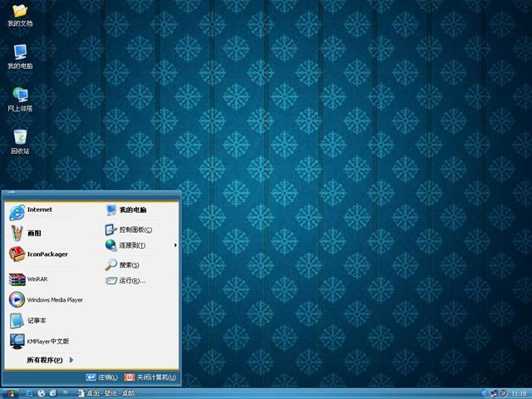The height and width of the screenshot is (399, 532).
Task: Click the 注销 (Log Off) button
Action: pos(103,377)
